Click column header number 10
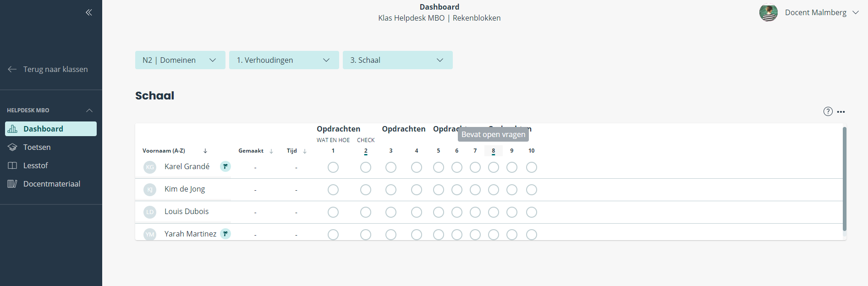This screenshot has height=286, width=868. [x=532, y=151]
